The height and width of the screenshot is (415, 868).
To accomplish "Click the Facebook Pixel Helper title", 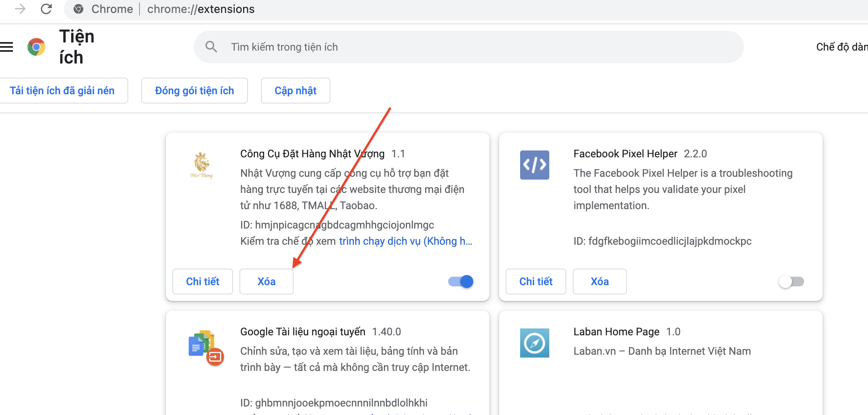I will [625, 154].
